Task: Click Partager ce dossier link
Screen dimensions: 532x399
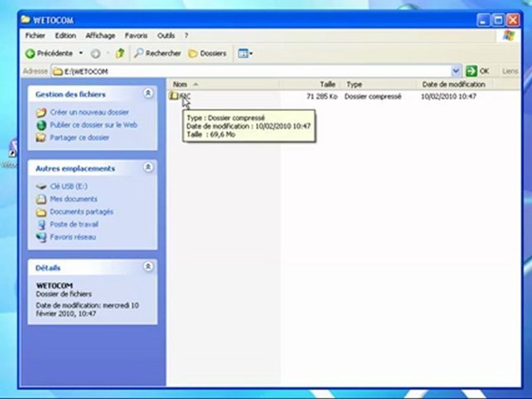Action: coord(79,137)
